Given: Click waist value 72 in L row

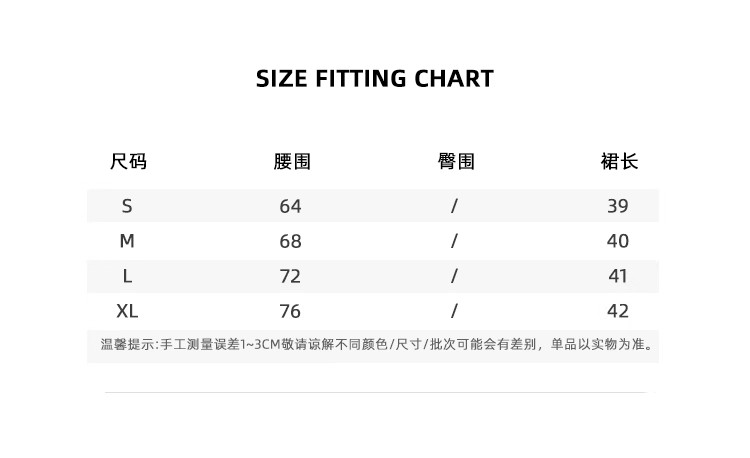Looking at the screenshot, I should [290, 276].
